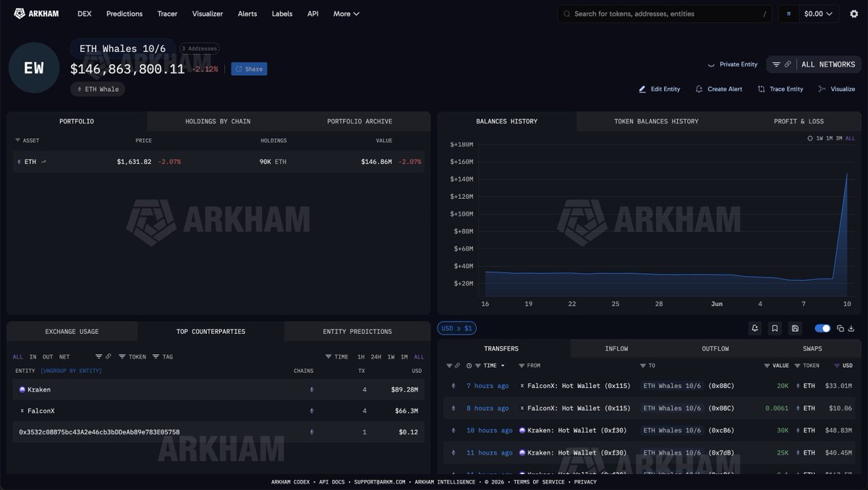Image resolution: width=868 pixels, height=490 pixels.
Task: Open the TAG filter in counterparties
Action: click(x=163, y=356)
